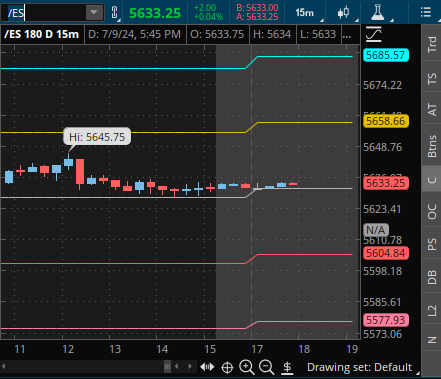Click the O: 5633.75 open value

pyautogui.click(x=217, y=34)
